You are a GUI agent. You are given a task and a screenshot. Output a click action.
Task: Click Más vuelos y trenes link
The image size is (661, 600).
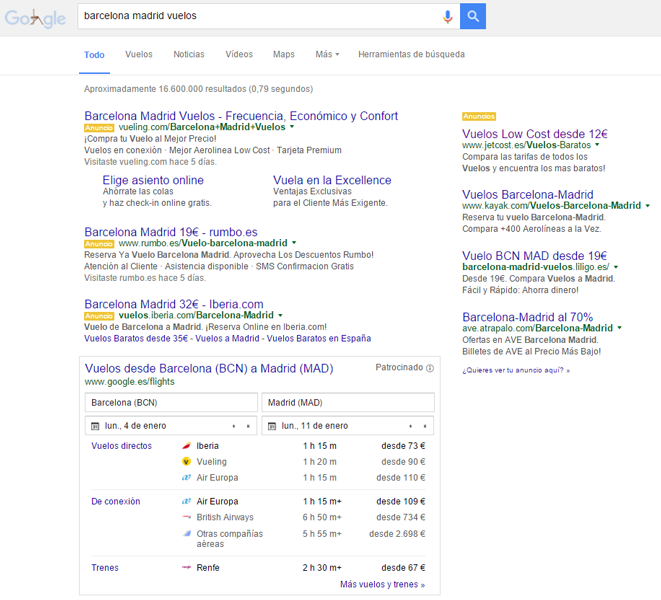382,584
